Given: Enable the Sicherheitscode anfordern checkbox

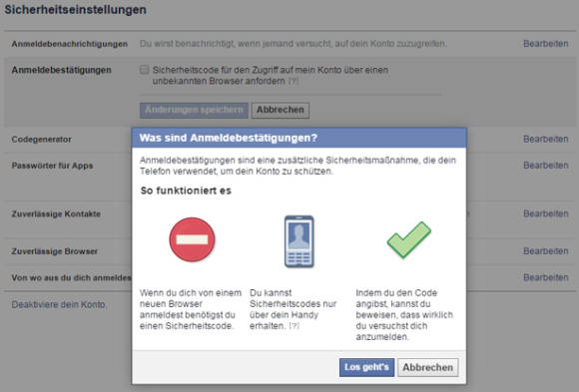Looking at the screenshot, I should click(145, 70).
